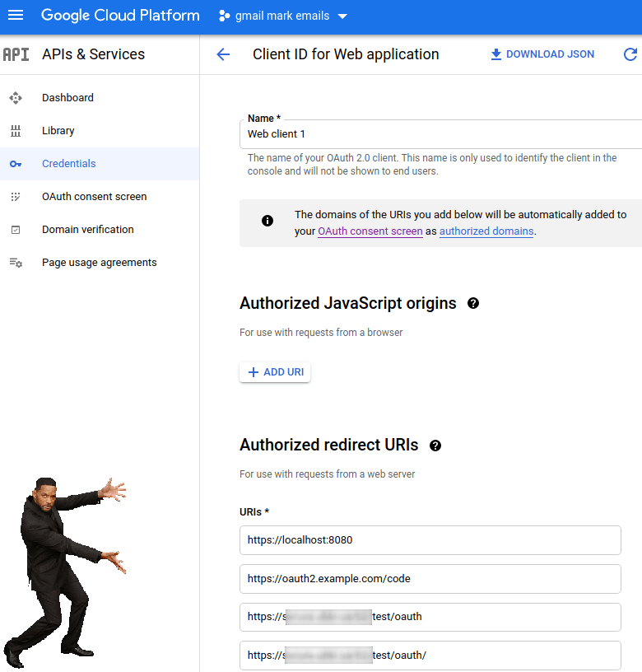The height and width of the screenshot is (672, 642).
Task: Click the Client ID for Web application title
Action: pos(346,54)
